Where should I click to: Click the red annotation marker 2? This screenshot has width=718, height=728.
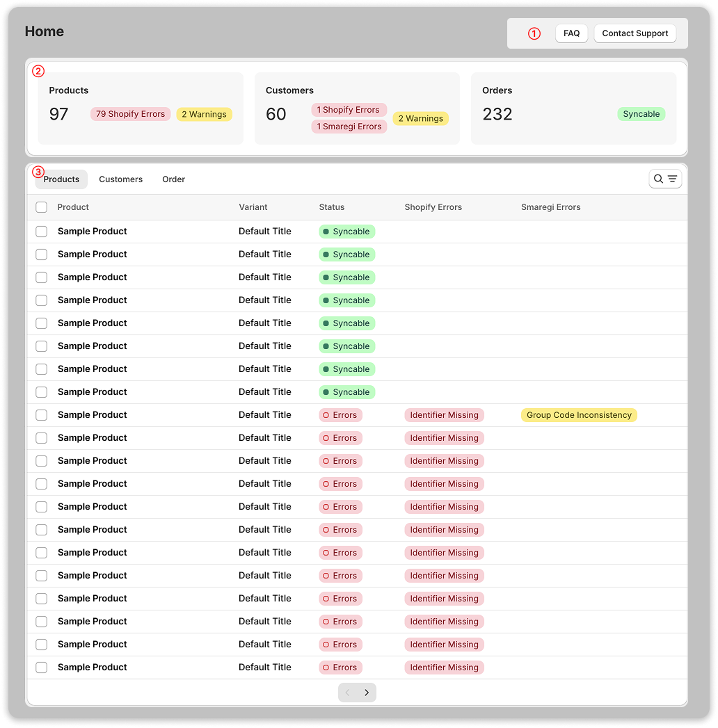point(38,71)
